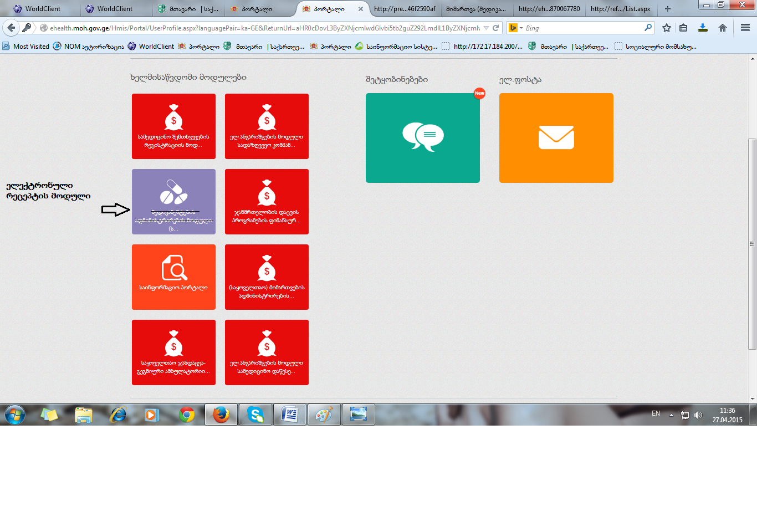The height and width of the screenshot is (532, 757).
Task: Click the vertical page scrollbar
Action: pyautogui.click(x=752, y=244)
